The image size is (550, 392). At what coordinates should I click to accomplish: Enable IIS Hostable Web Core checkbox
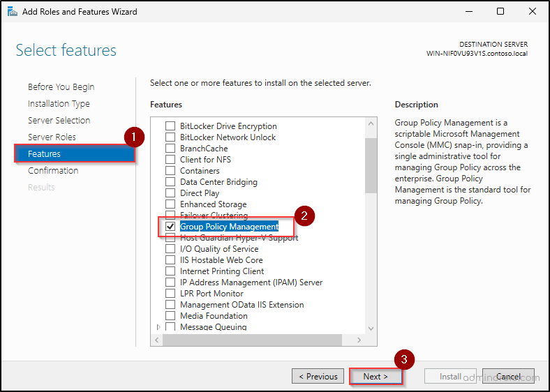click(x=170, y=260)
